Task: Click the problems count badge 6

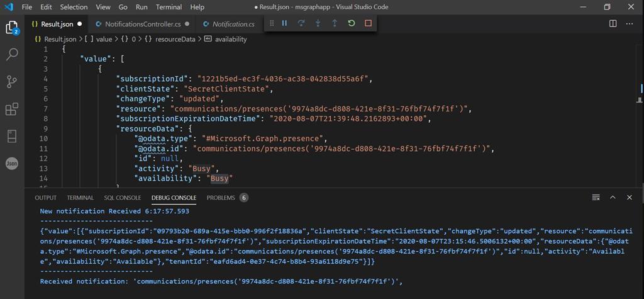Action: (244, 198)
